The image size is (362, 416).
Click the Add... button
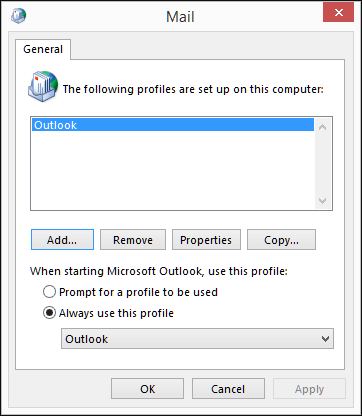point(62,240)
